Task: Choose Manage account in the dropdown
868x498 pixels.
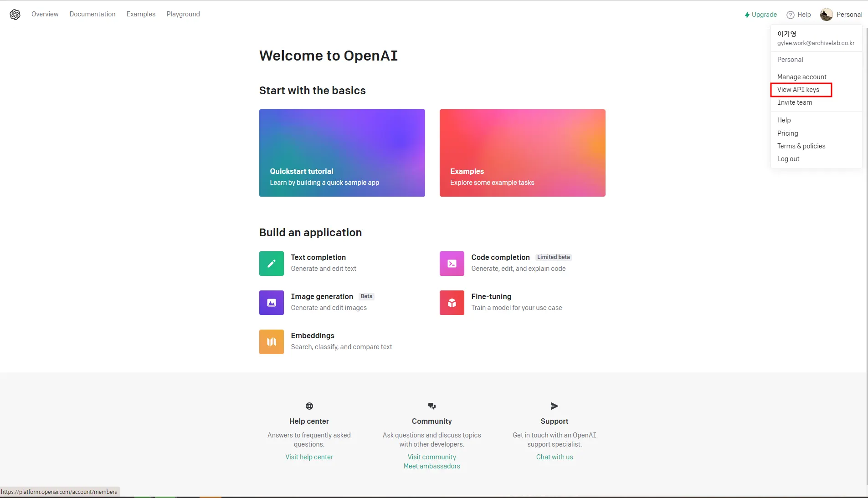Action: click(802, 77)
